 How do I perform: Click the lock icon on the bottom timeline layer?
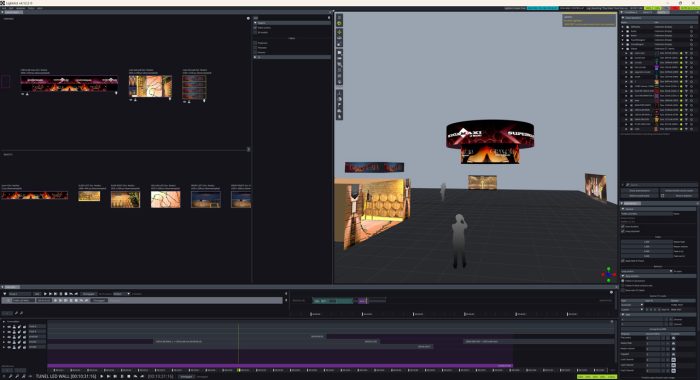24,347
